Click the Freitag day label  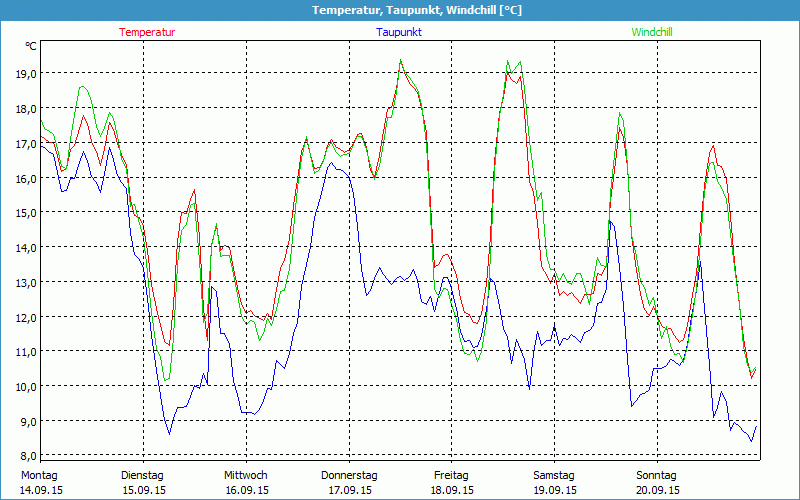[x=452, y=476]
